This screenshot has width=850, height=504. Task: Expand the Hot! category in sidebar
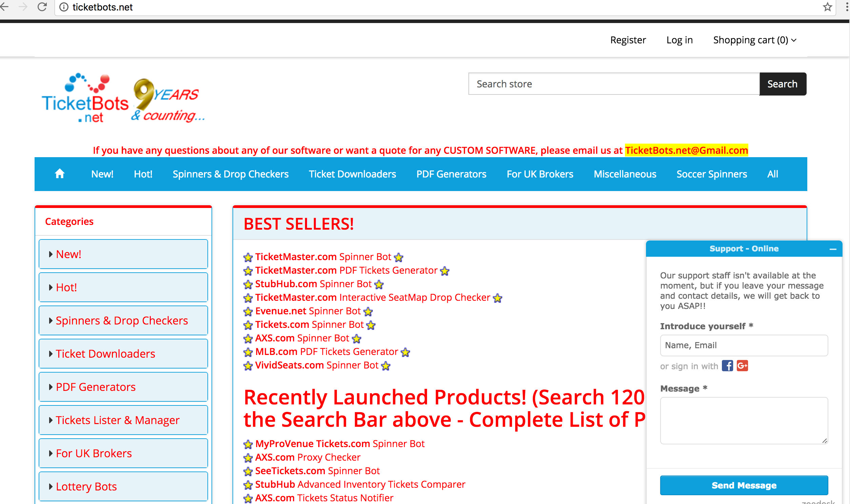tap(123, 287)
